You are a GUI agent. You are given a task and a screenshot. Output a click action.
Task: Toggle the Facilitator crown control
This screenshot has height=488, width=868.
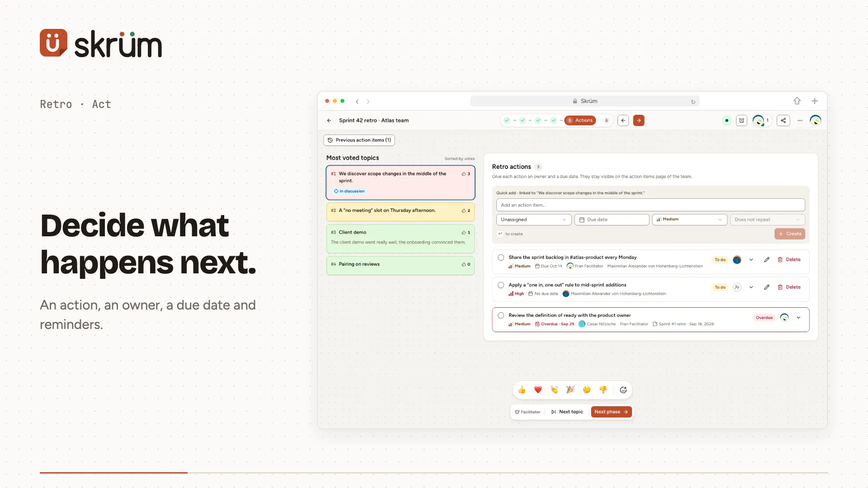(x=528, y=412)
